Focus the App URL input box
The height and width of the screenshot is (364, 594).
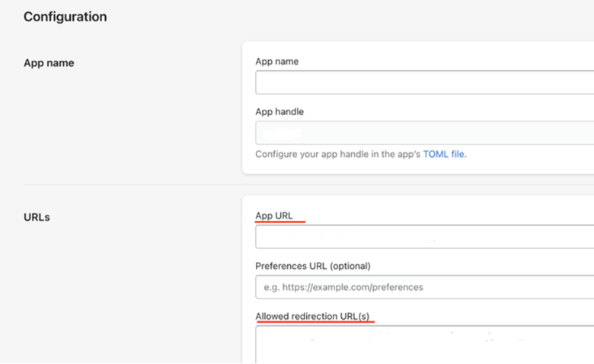425,237
